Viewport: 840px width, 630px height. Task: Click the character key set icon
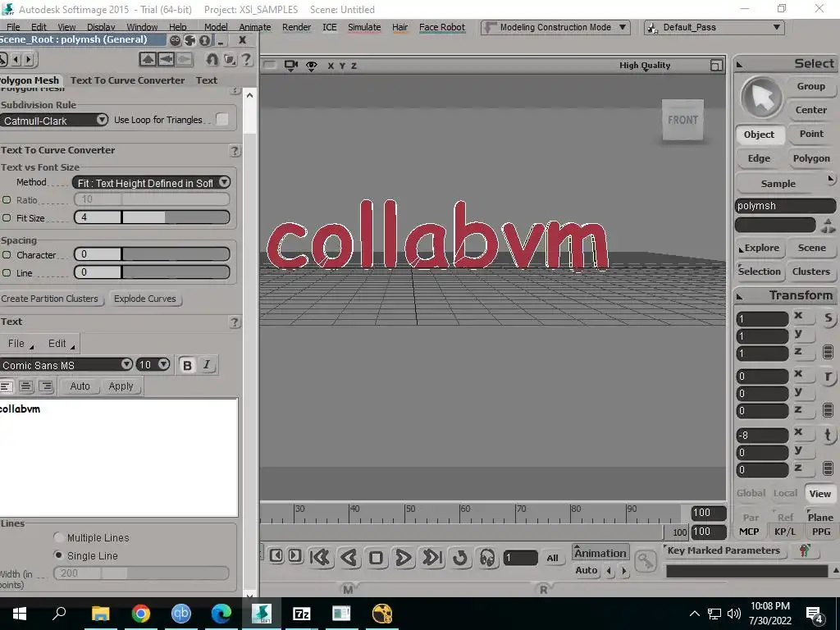804,550
